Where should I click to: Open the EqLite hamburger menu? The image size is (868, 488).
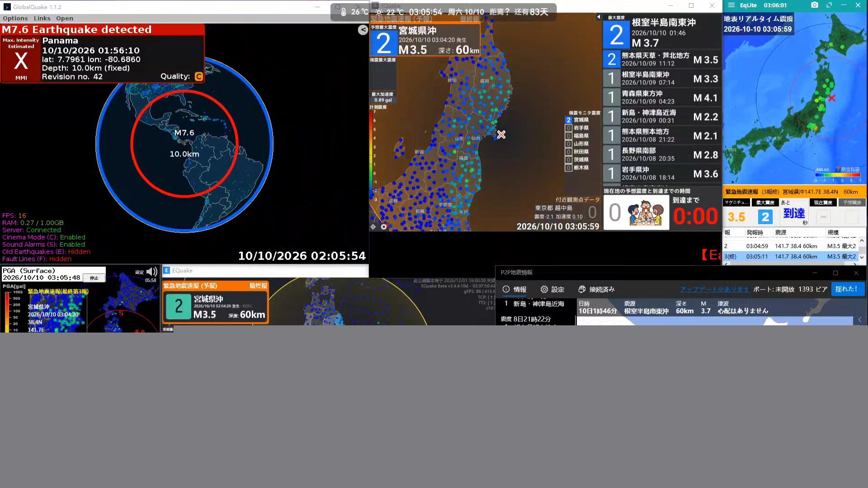click(x=731, y=5)
